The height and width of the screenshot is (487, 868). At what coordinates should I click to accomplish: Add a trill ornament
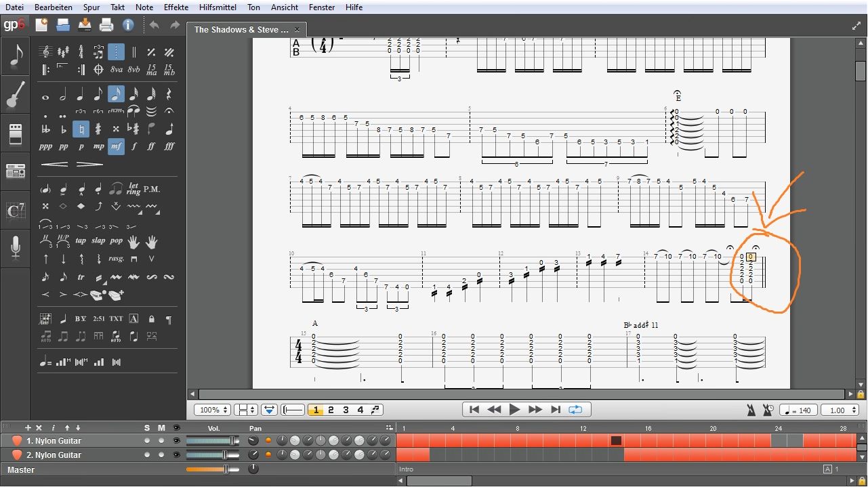point(81,276)
